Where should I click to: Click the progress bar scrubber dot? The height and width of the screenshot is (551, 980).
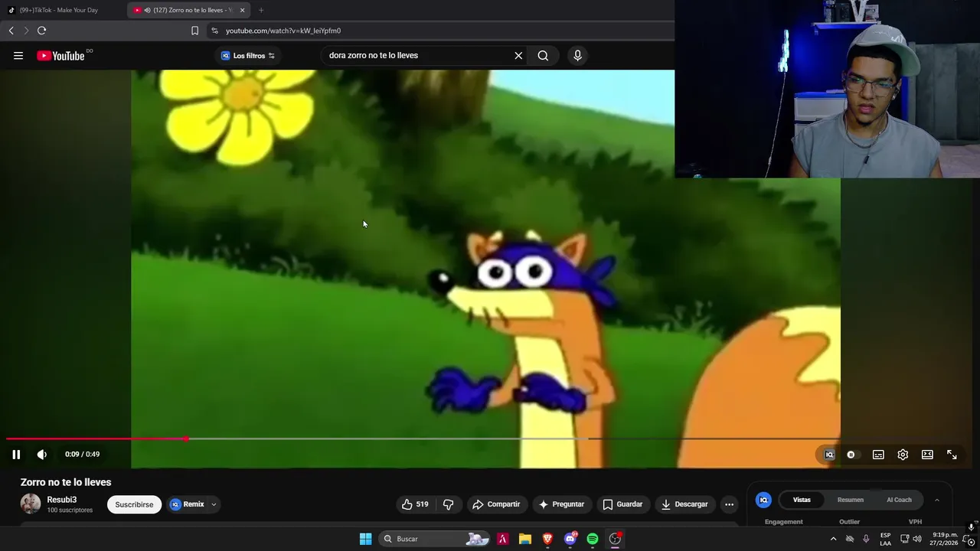pyautogui.click(x=186, y=439)
